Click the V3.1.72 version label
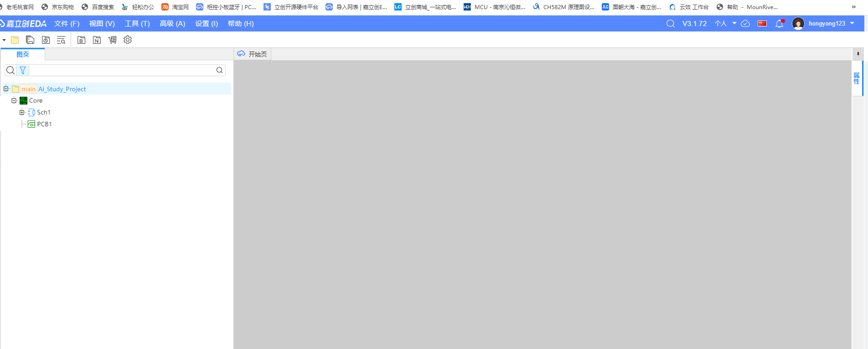 coord(694,24)
